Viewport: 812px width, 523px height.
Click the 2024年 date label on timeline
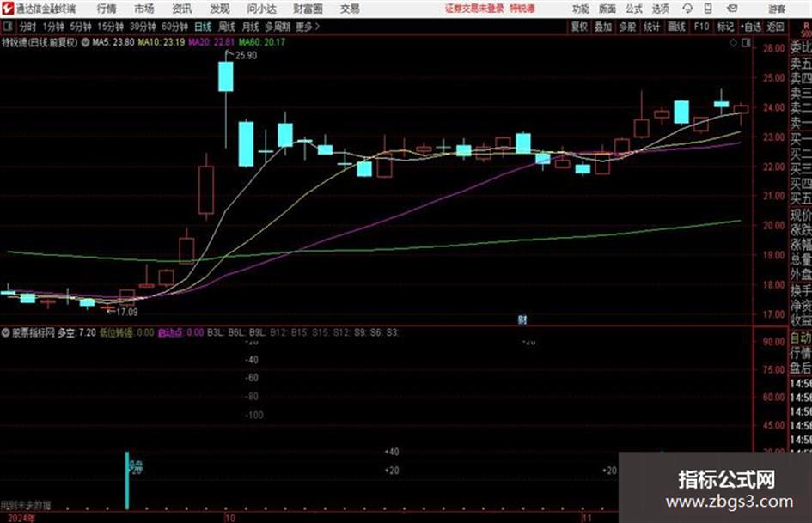[21, 519]
